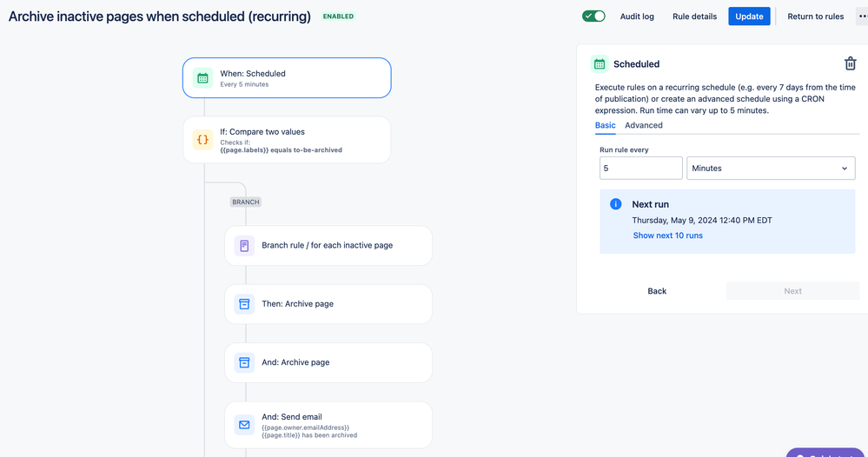Click the calendar icon in When: Scheduled node
Screen dimensions: 868x457
point(202,78)
